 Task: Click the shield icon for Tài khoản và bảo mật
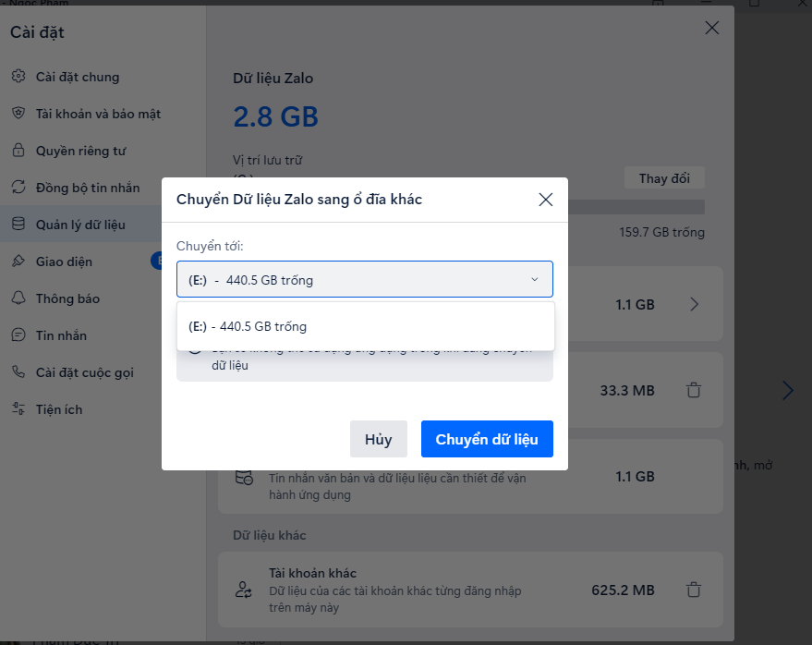click(18, 114)
